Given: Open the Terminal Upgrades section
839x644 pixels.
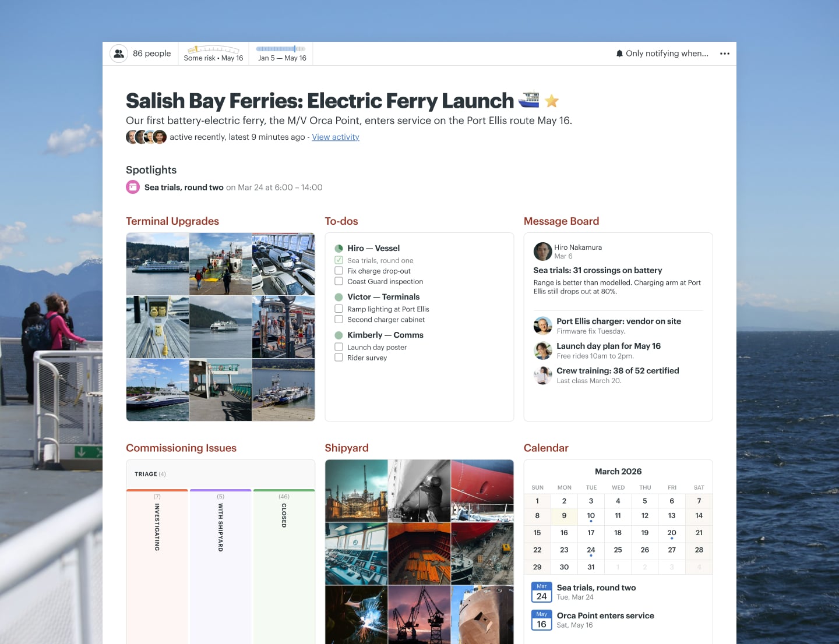Looking at the screenshot, I should coord(172,221).
